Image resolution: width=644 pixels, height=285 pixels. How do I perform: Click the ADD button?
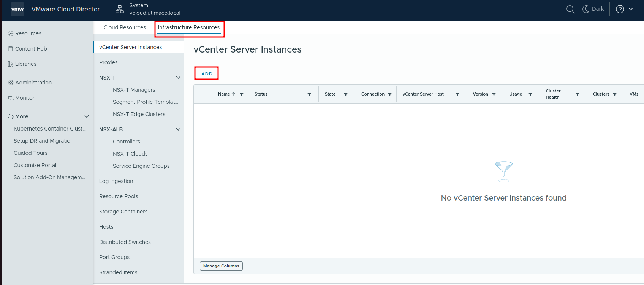pos(207,73)
